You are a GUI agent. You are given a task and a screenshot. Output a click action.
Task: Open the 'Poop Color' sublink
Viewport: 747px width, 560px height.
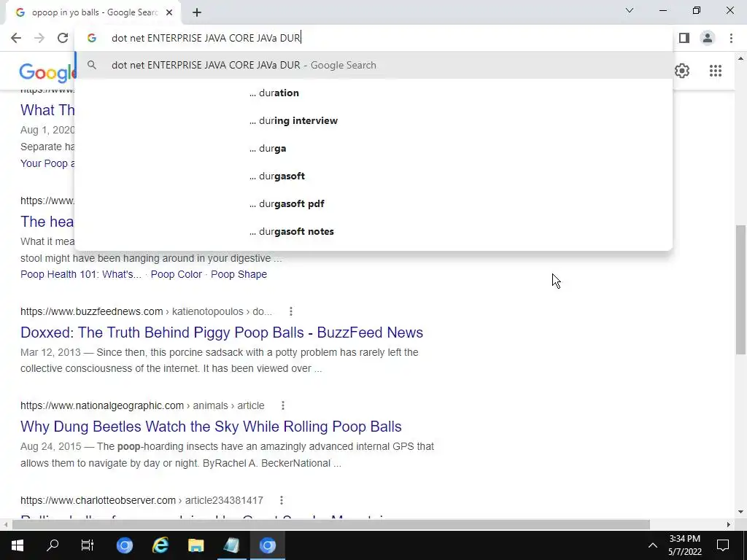pos(177,274)
